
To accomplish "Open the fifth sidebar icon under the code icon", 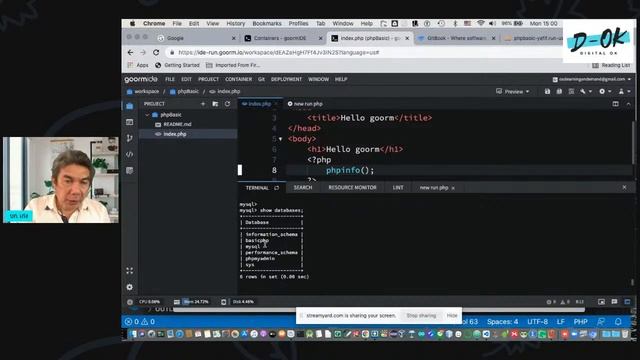I will [x=130, y=171].
